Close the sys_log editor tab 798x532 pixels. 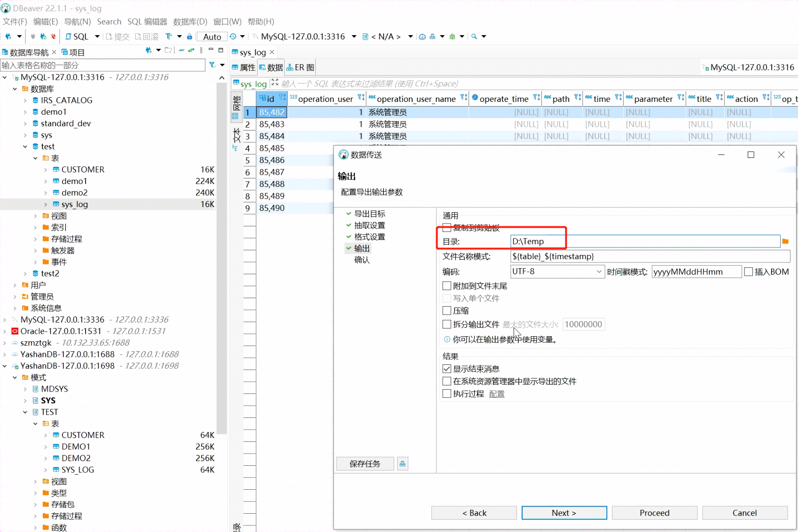tap(272, 52)
